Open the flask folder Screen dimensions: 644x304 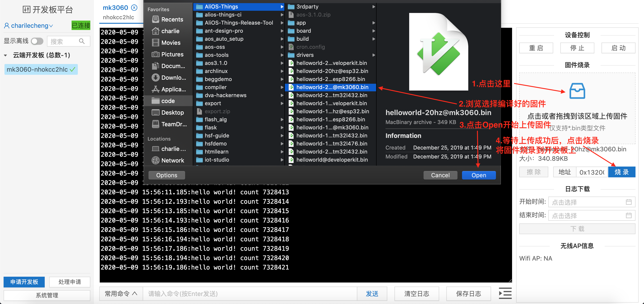tap(239, 127)
